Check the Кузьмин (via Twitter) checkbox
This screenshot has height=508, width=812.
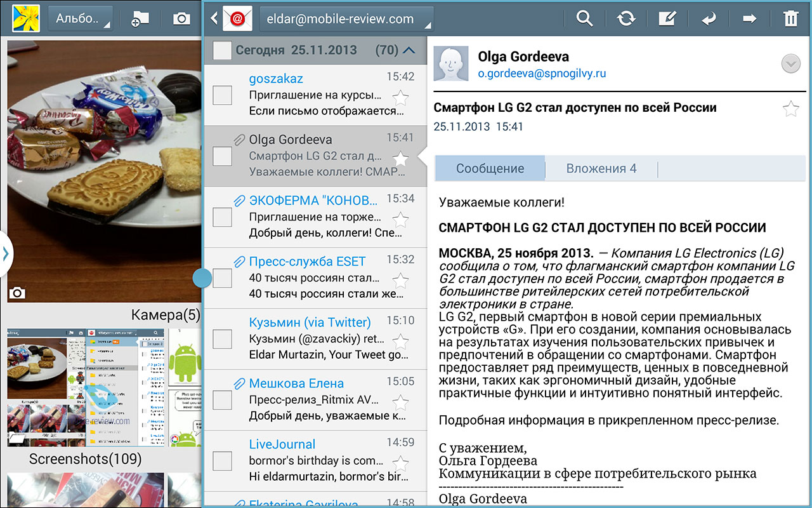pos(222,339)
